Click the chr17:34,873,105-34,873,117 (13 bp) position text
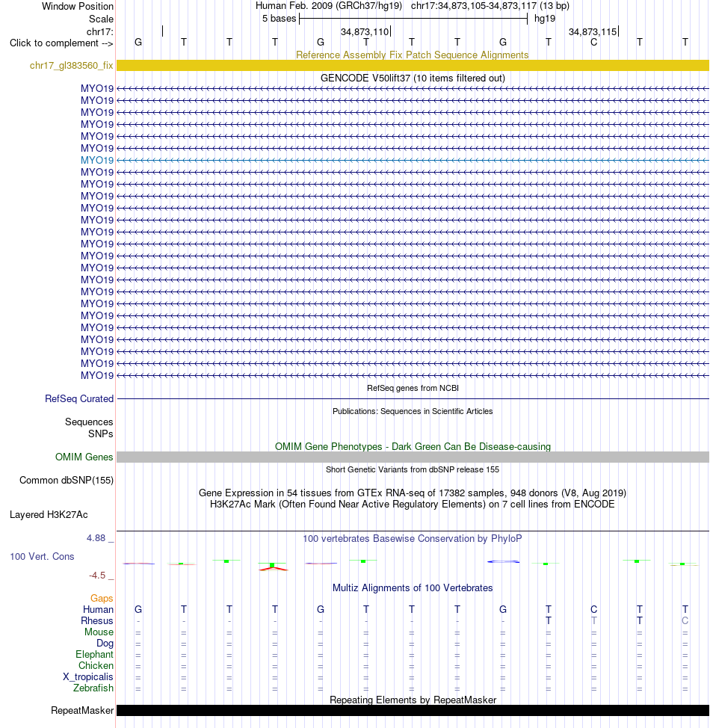Screen dimensions: 710x728 tap(490, 6)
